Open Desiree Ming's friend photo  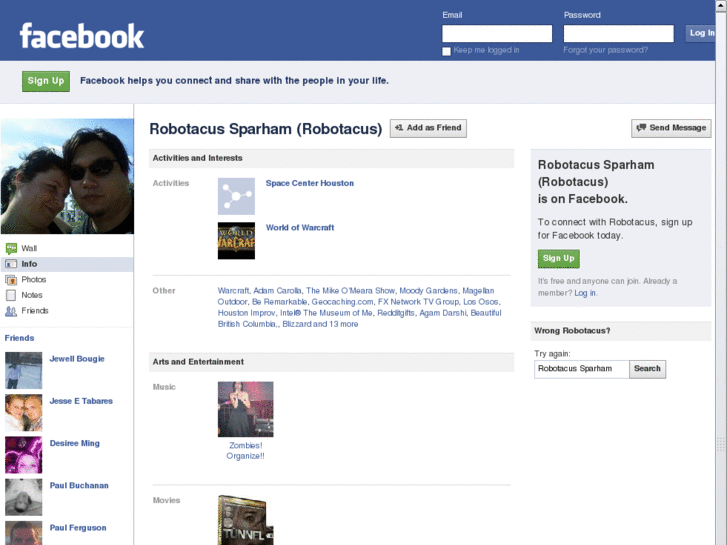(24, 455)
